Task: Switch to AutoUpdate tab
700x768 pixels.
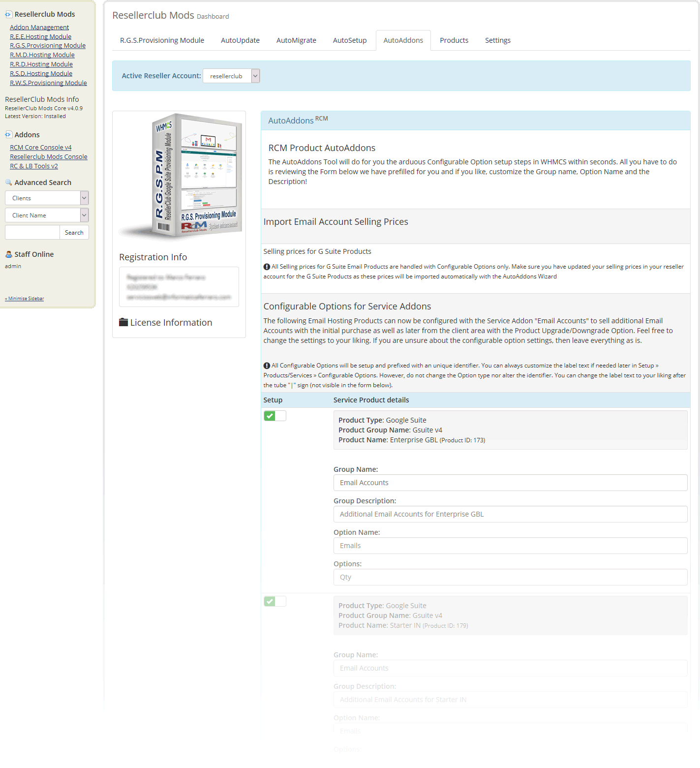Action: pyautogui.click(x=240, y=40)
